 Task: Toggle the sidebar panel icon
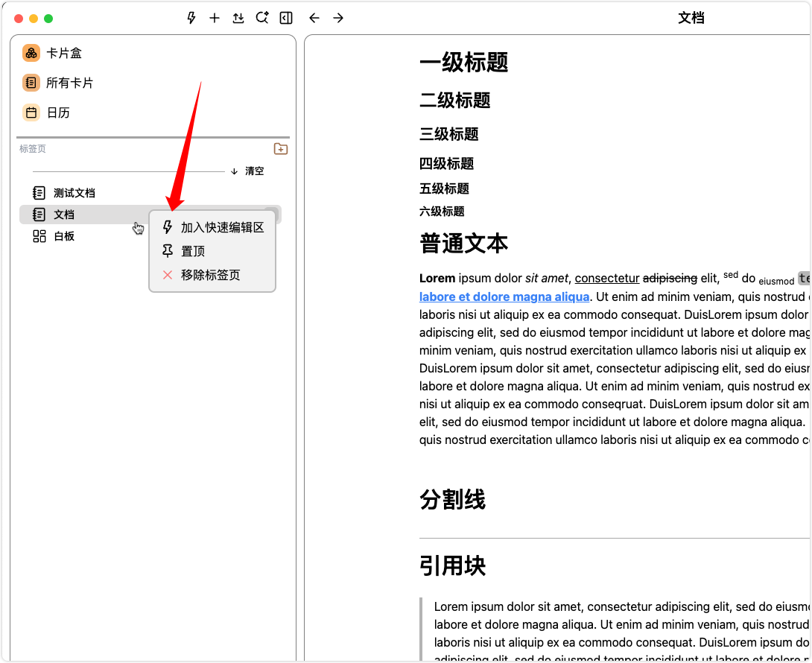click(x=286, y=18)
